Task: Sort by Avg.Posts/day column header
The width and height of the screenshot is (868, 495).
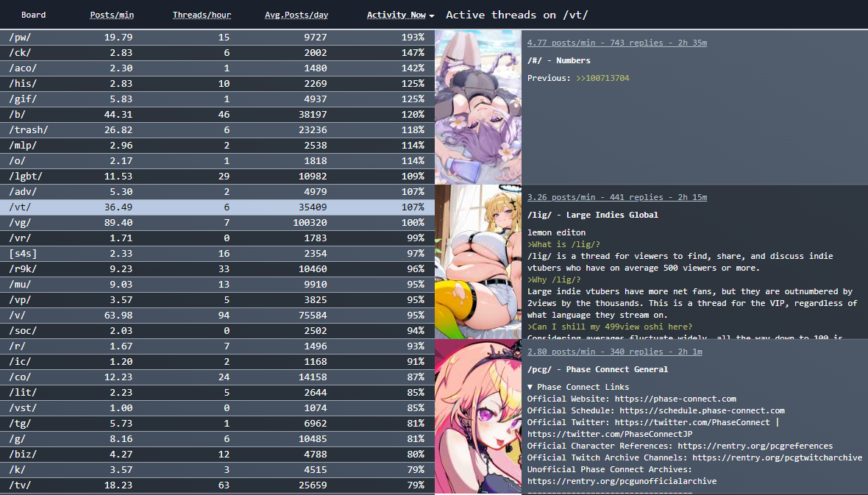Action: click(x=296, y=15)
